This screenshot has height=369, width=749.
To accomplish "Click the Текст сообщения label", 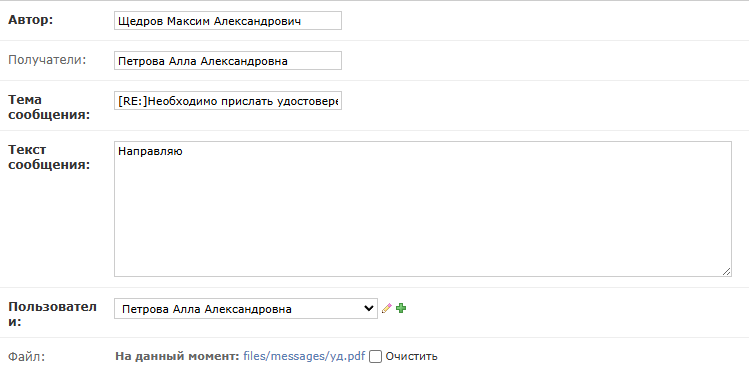I will (49, 157).
